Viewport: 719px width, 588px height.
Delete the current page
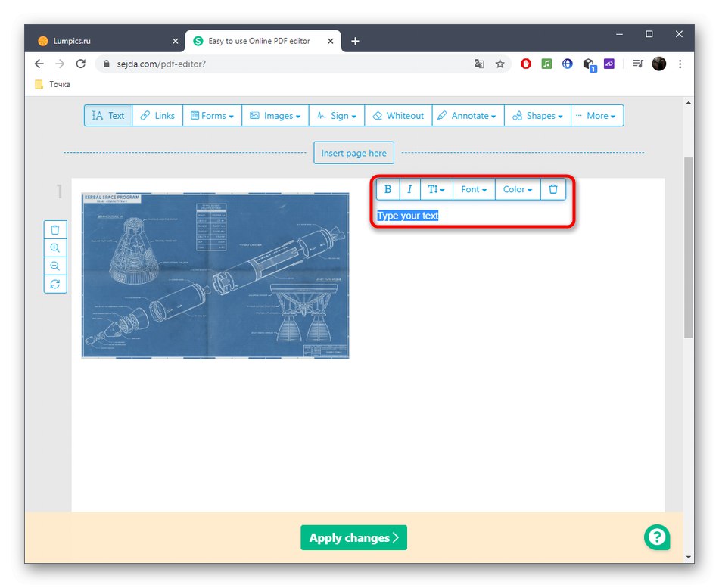[x=54, y=229]
